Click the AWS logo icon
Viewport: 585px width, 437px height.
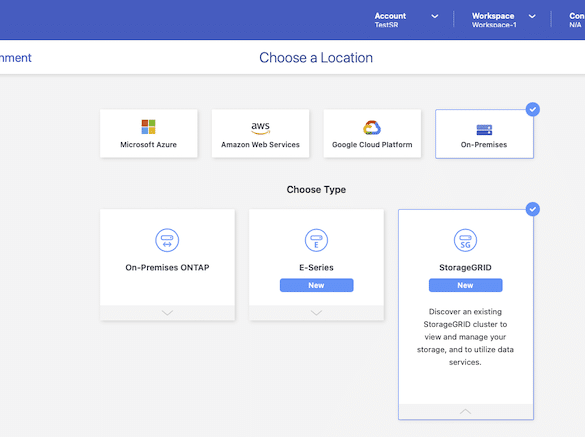pyautogui.click(x=260, y=128)
